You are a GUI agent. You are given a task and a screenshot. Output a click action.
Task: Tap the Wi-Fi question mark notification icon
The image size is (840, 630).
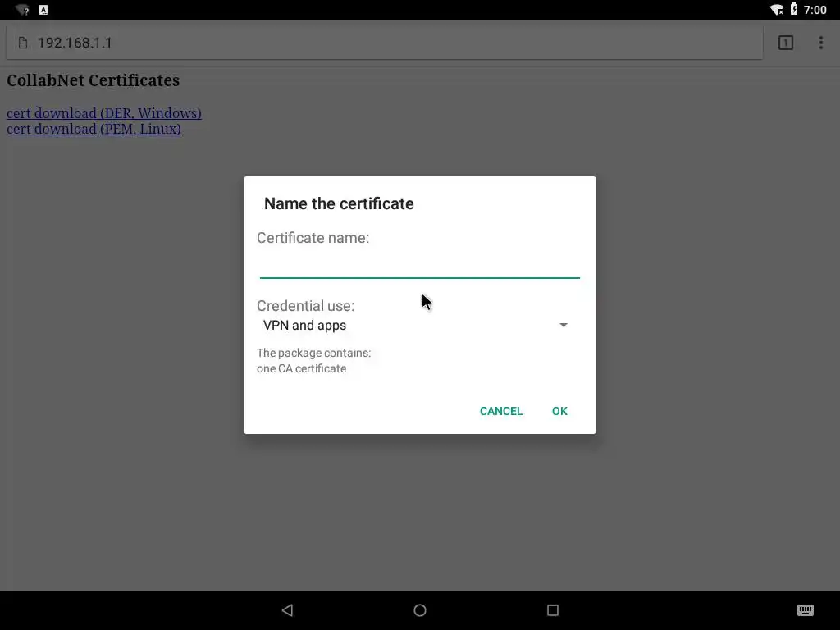coord(22,10)
